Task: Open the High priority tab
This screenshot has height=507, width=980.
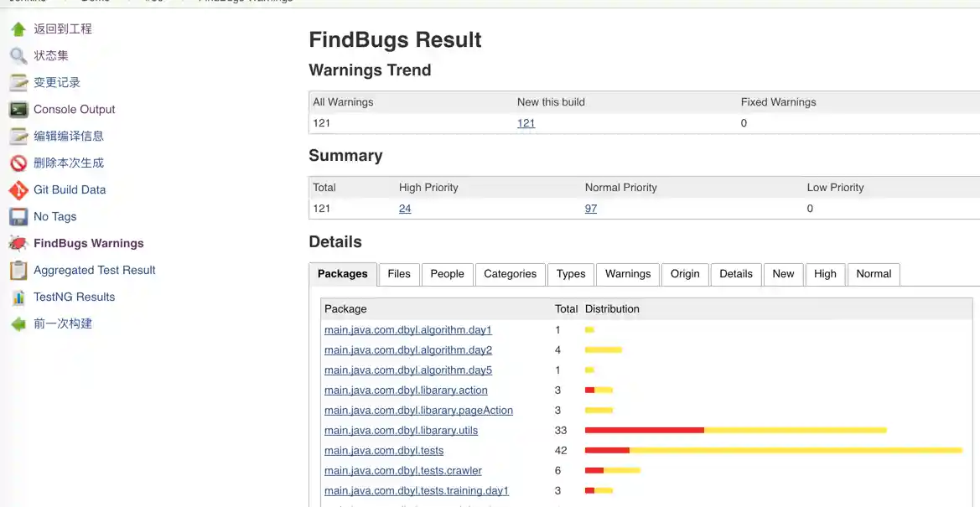Action: pos(825,274)
